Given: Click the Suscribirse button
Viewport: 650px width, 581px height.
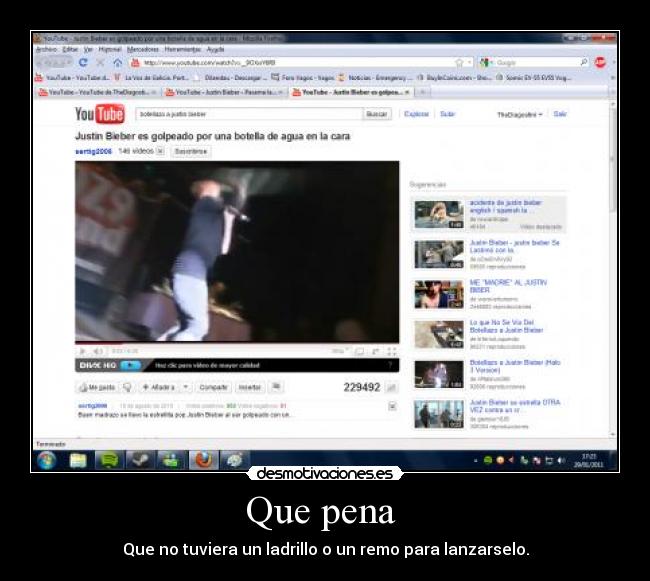Looking at the screenshot, I should [x=191, y=151].
